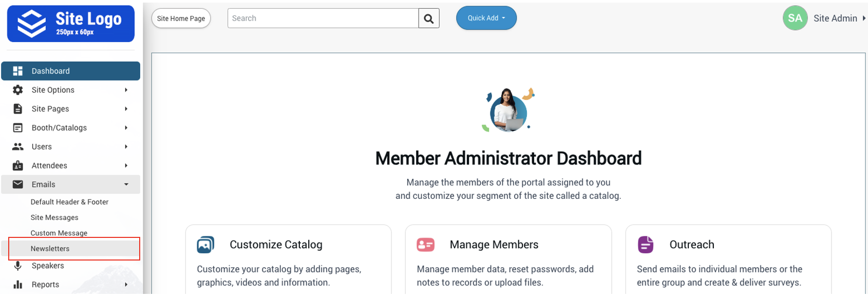
Task: Open Default Header & Footer settings
Action: pos(69,202)
